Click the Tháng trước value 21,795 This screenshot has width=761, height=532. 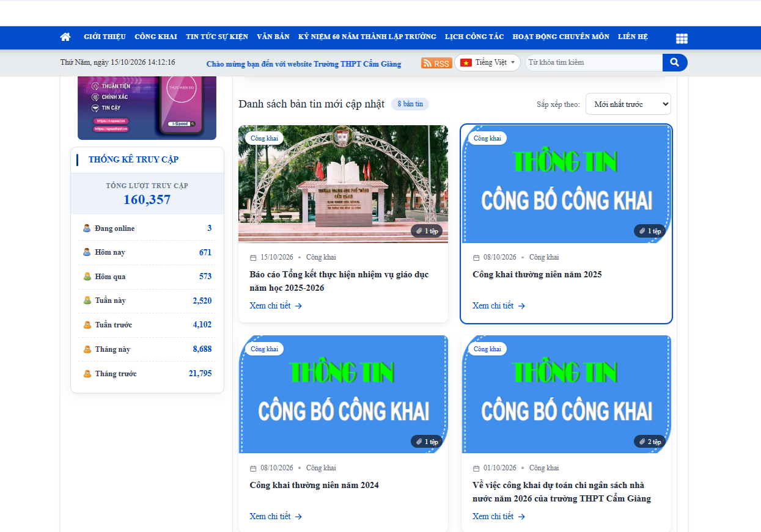tap(200, 374)
